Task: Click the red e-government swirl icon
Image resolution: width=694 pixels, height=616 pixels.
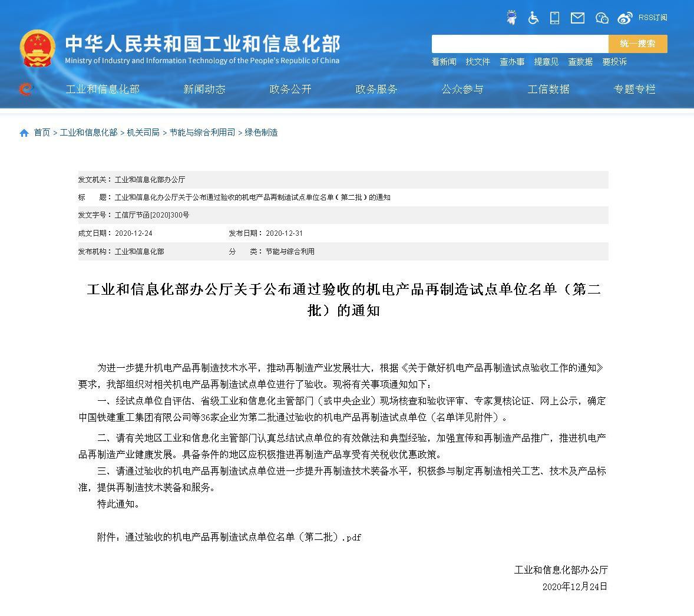Action: pyautogui.click(x=26, y=89)
